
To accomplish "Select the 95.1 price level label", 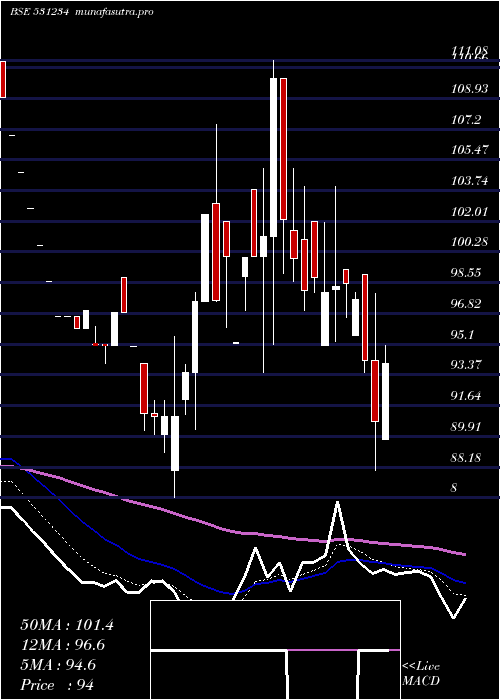I will click(462, 335).
